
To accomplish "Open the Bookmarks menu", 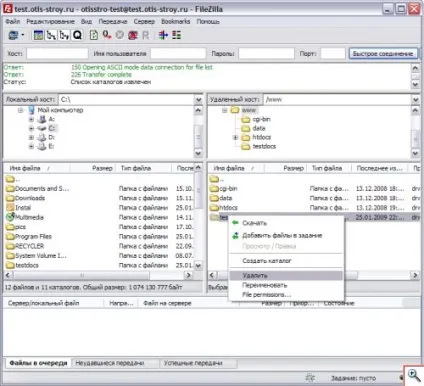I will click(x=175, y=21).
